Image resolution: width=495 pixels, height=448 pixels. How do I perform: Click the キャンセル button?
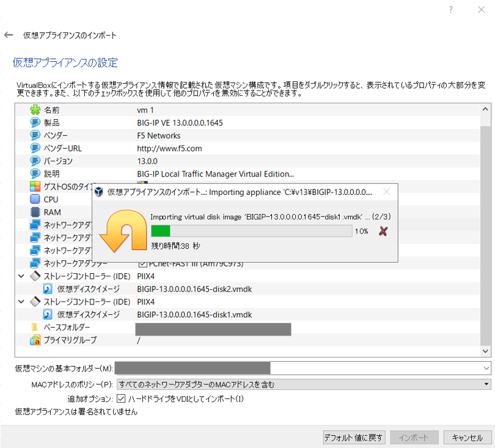(468, 438)
